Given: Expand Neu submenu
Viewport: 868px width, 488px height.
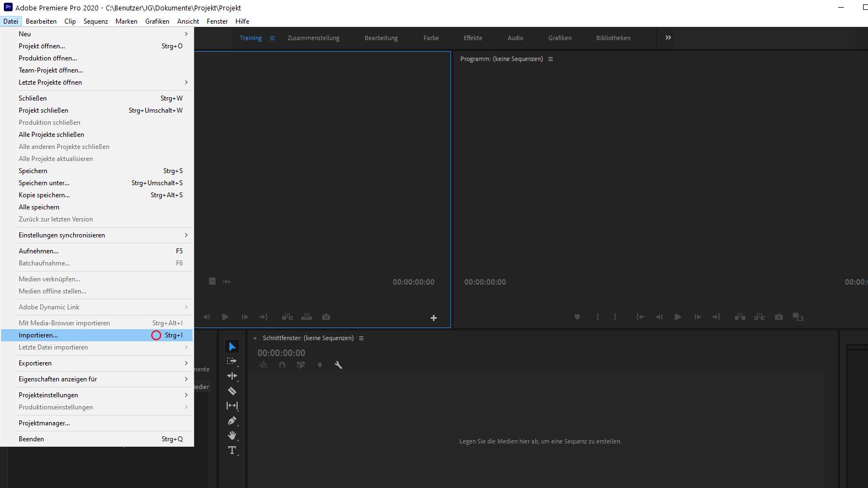Looking at the screenshot, I should click(97, 34).
